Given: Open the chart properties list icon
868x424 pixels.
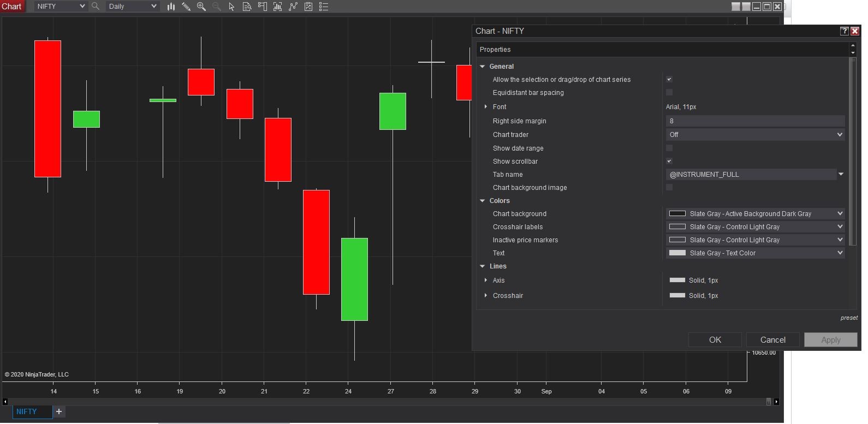Looking at the screenshot, I should pyautogui.click(x=324, y=7).
